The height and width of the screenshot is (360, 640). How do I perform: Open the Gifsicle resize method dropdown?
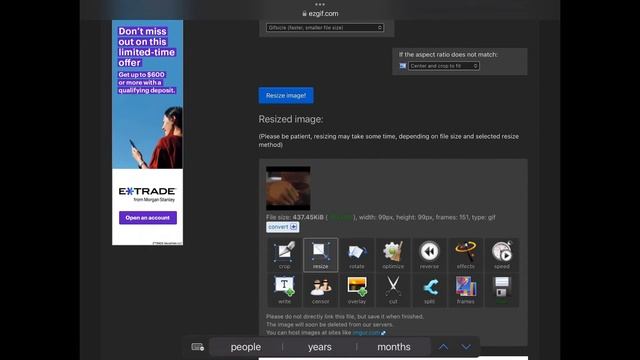325,28
